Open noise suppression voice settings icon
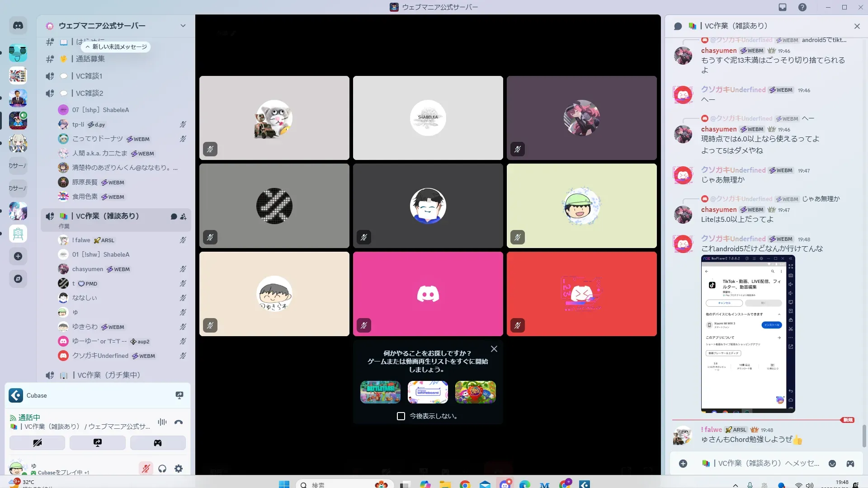This screenshot has width=868, height=488. click(162, 422)
